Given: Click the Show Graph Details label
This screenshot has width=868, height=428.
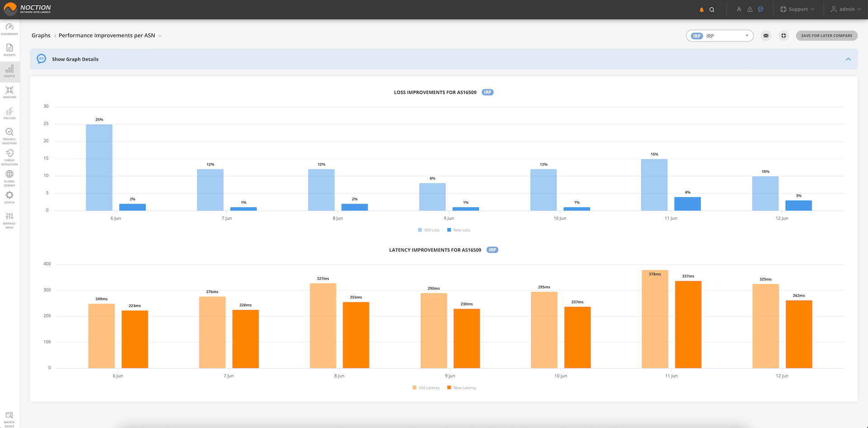Looking at the screenshot, I should coord(75,59).
